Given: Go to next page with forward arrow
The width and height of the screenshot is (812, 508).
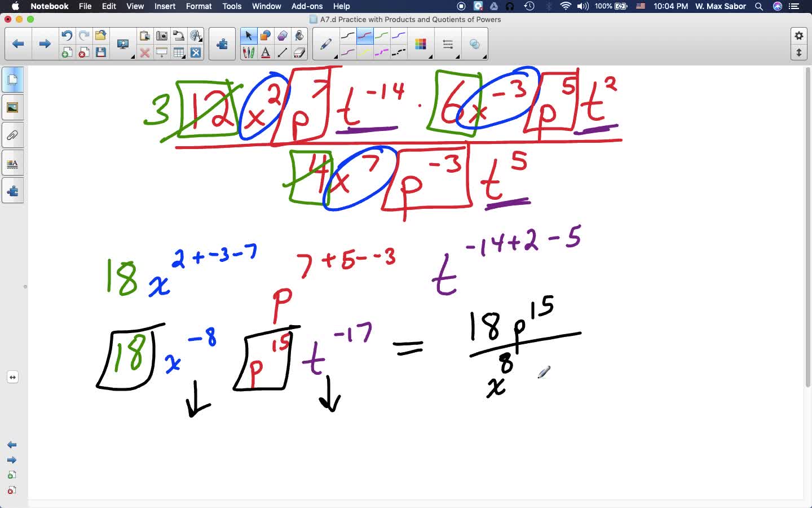Looking at the screenshot, I should pyautogui.click(x=45, y=43).
